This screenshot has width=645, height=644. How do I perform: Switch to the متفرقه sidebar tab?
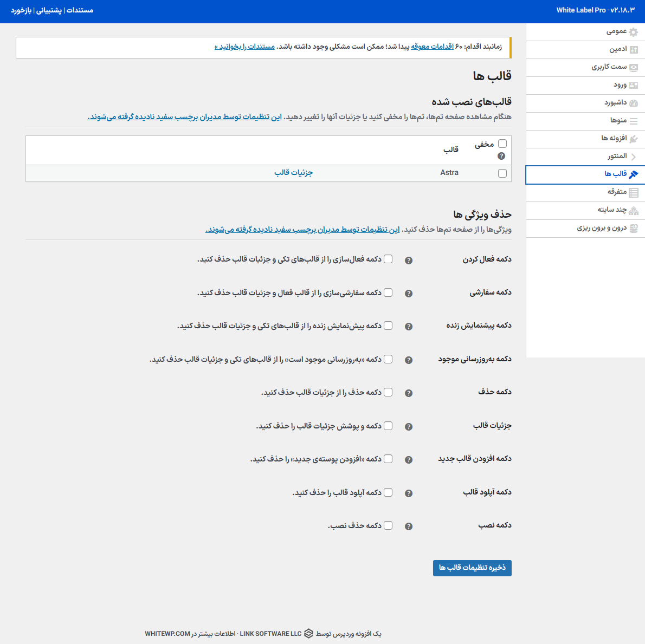617,192
